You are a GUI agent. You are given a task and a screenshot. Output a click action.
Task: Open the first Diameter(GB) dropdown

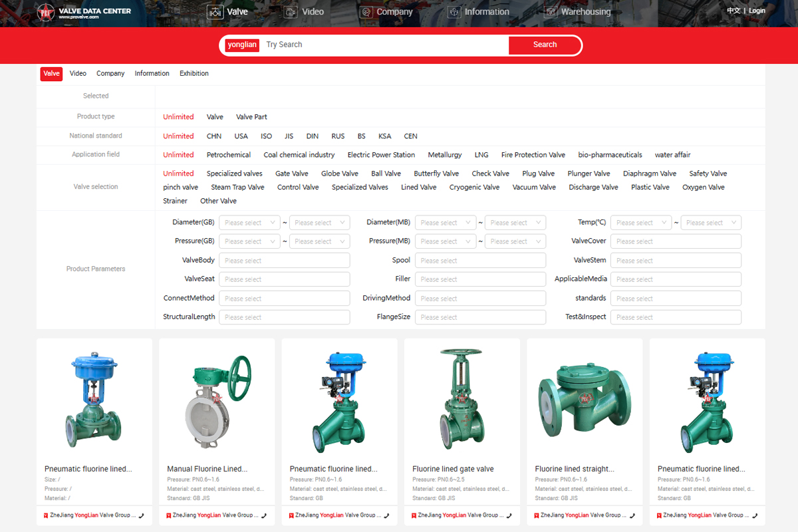249,223
